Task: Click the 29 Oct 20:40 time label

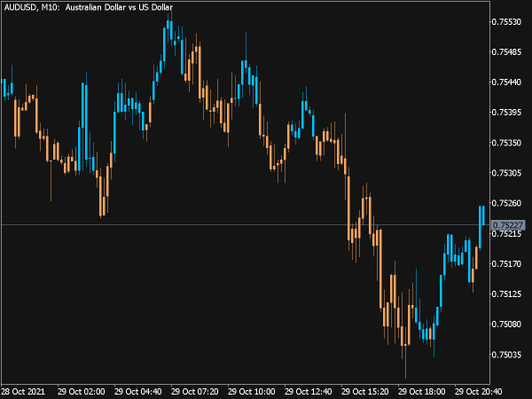Action: (478, 392)
